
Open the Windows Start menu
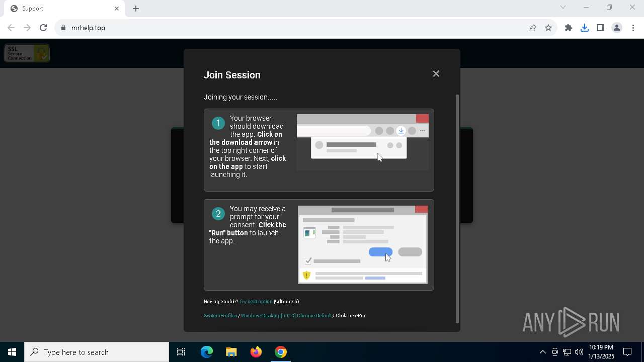[12, 352]
